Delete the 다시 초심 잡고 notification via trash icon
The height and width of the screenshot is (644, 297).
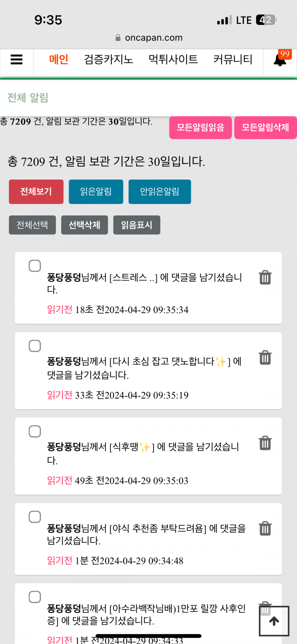coord(265,358)
